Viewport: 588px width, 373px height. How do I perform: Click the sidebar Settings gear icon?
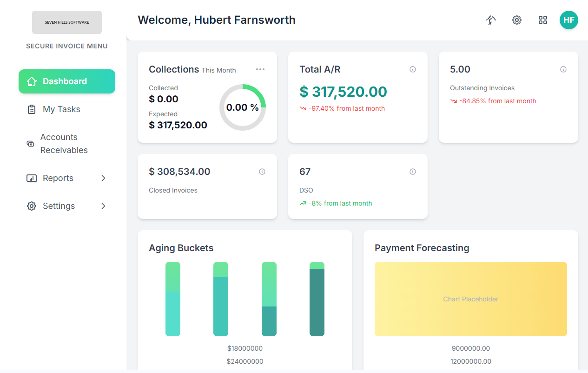pyautogui.click(x=32, y=206)
